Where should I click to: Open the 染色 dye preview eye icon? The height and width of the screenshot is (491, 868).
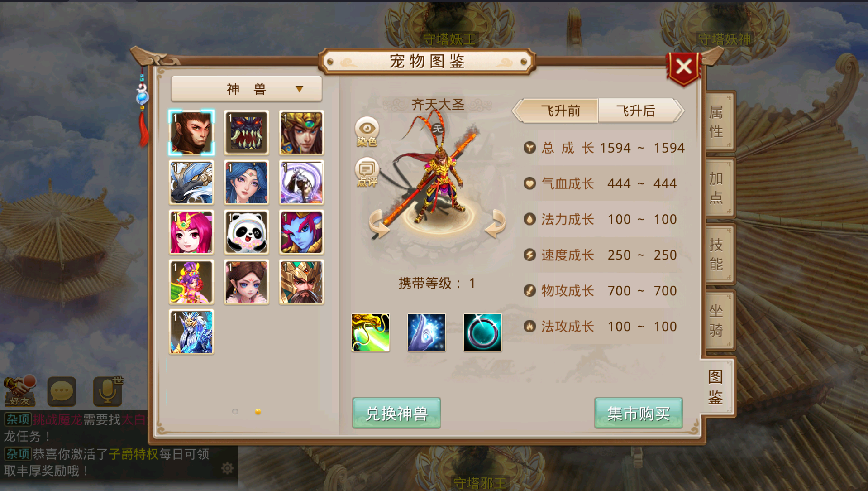(x=367, y=132)
